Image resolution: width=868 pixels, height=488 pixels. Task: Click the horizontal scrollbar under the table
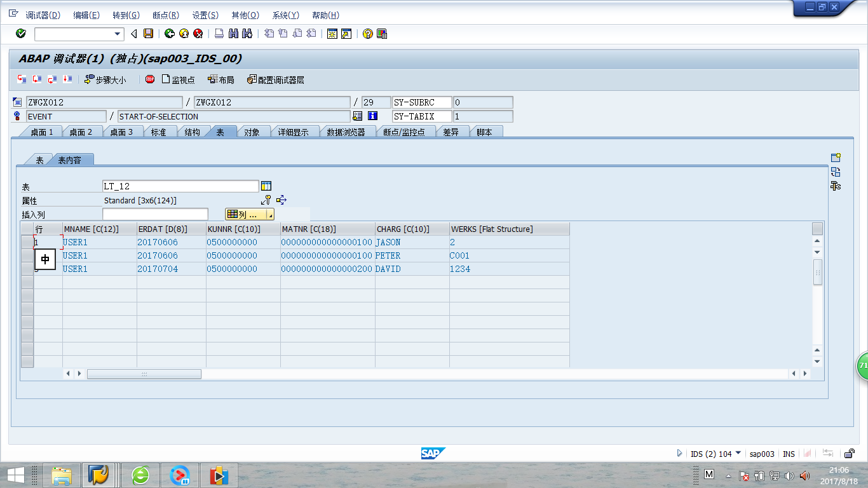pyautogui.click(x=144, y=374)
